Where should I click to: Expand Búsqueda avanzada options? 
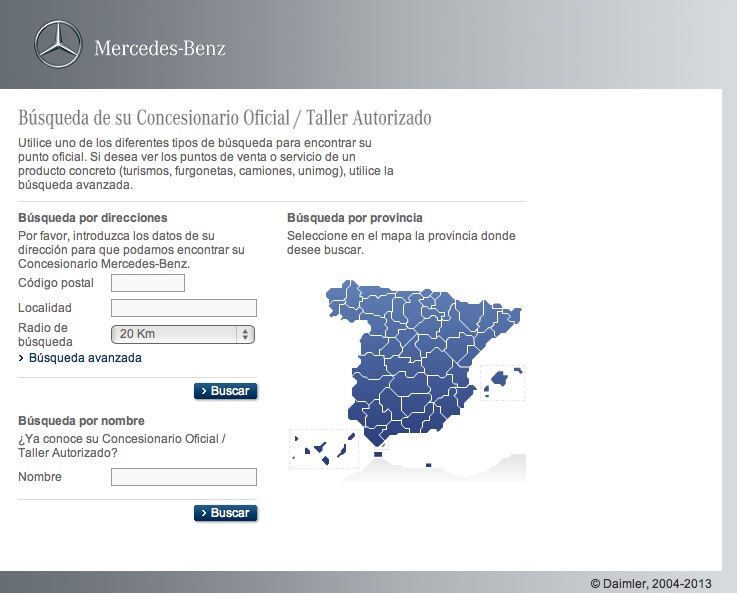[x=85, y=358]
